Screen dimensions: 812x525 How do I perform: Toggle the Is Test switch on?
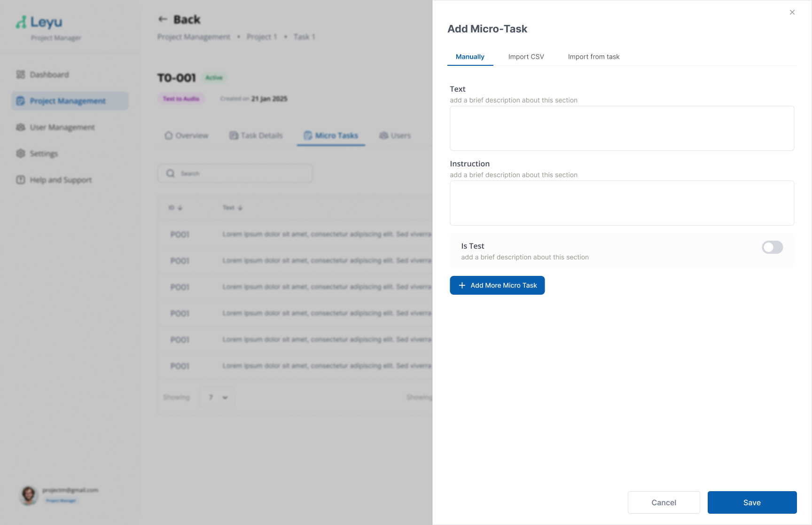click(x=772, y=247)
